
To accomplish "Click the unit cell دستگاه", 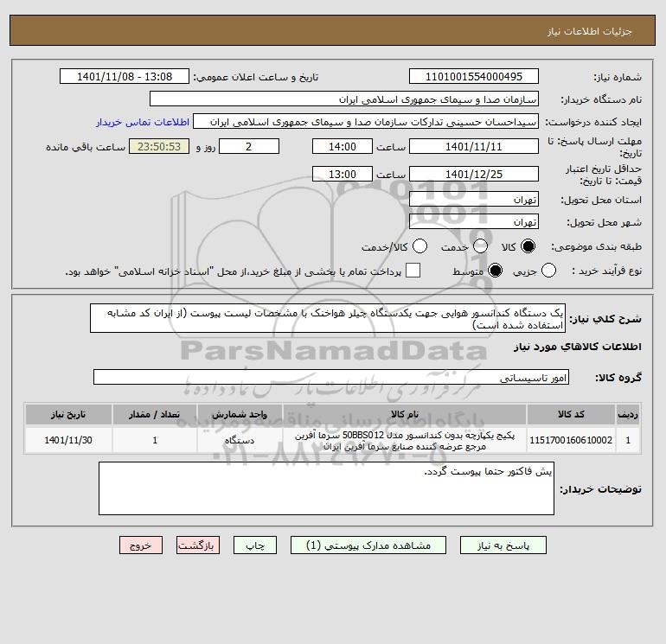I will click(x=240, y=440).
